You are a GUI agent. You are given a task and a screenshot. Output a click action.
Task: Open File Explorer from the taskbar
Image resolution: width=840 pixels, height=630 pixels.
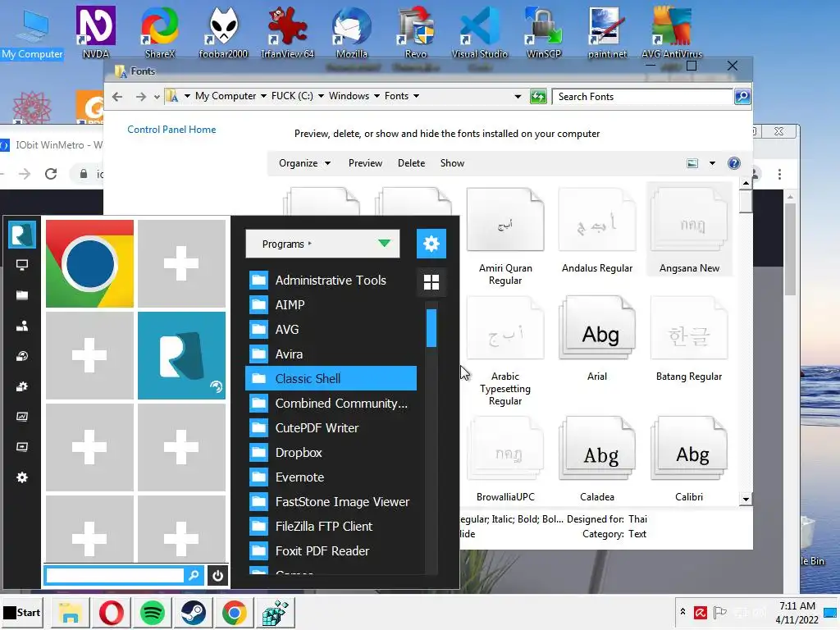[71, 613]
